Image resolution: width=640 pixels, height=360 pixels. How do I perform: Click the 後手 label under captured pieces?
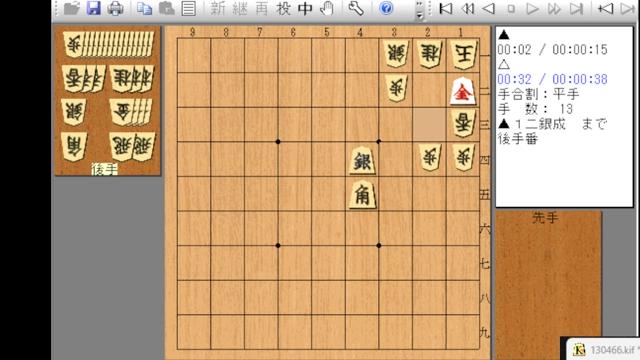(x=104, y=169)
